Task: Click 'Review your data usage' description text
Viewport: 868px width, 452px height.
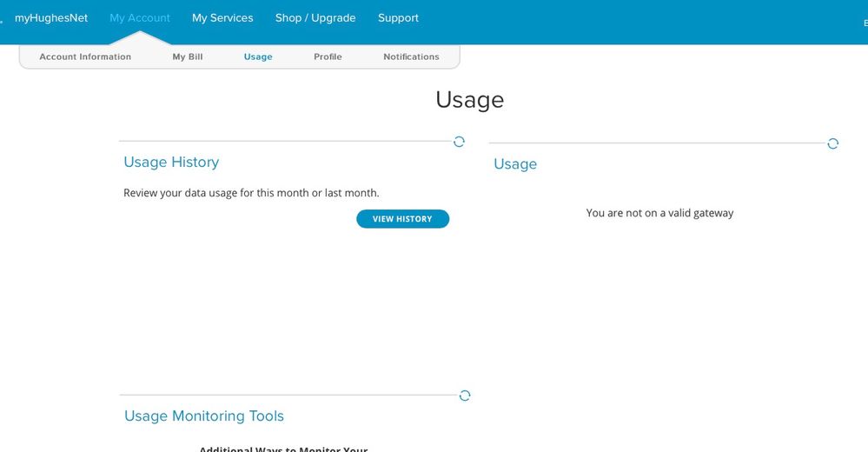Action: coord(251,193)
